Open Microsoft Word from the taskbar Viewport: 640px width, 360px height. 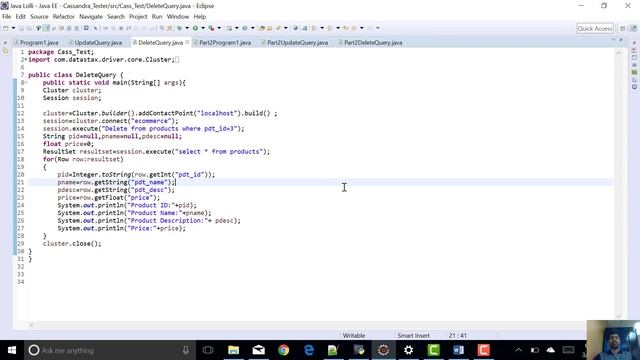coord(458,350)
